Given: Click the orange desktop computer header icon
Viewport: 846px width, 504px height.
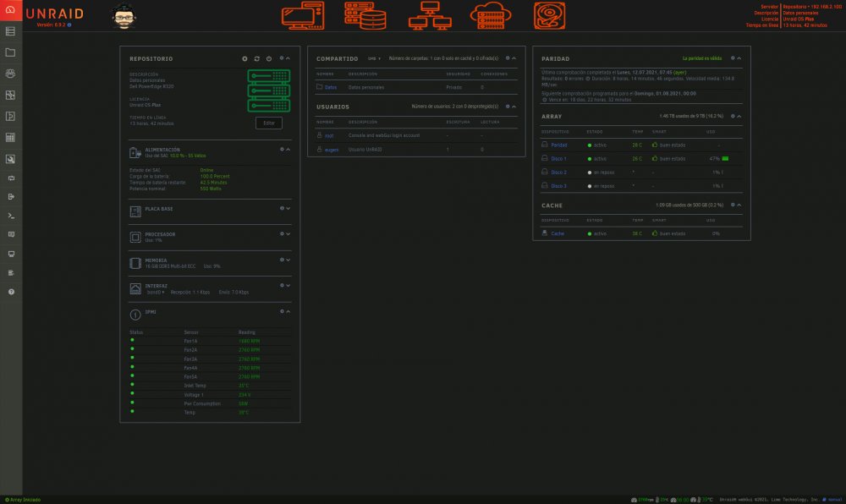Looking at the screenshot, I should (303, 15).
